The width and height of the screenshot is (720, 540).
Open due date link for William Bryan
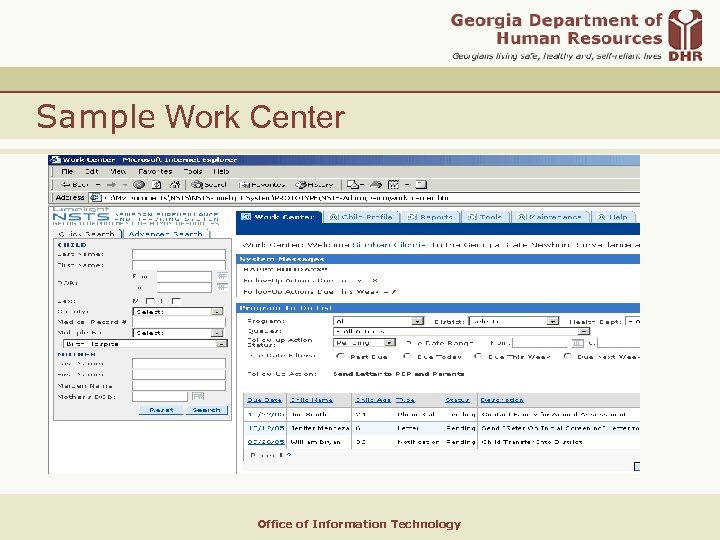(266, 442)
